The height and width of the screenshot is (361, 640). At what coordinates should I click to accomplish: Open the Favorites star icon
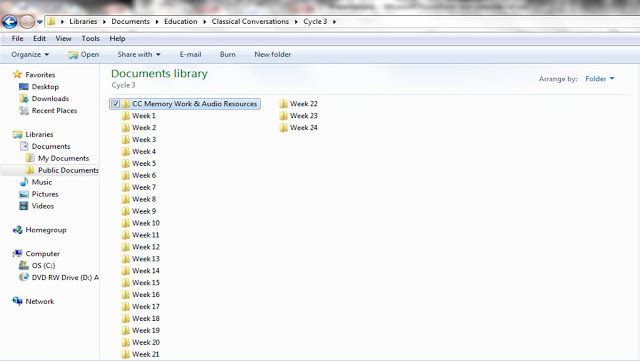(17, 74)
